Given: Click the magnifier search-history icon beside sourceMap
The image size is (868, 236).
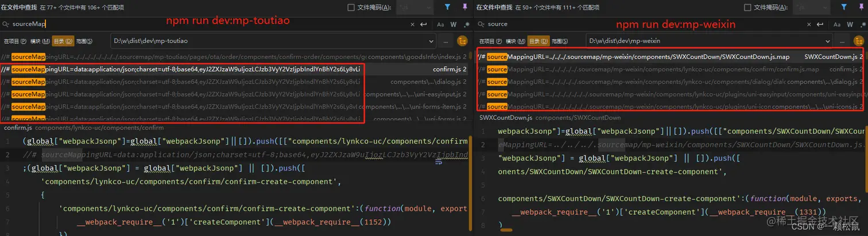Looking at the screenshot, I should pyautogui.click(x=5, y=24).
